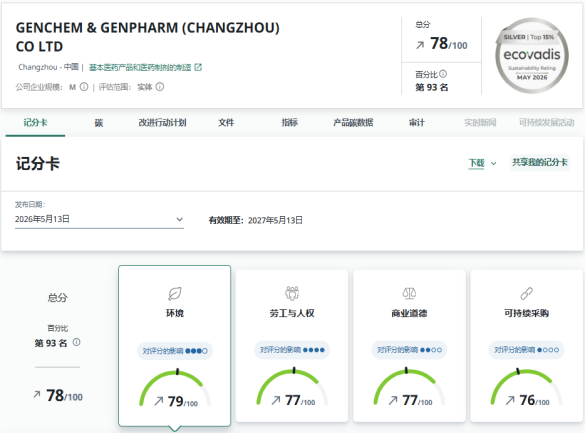Click the chain link icon on 可持续采购 card
Screen dimensions: 585x433
(526, 294)
